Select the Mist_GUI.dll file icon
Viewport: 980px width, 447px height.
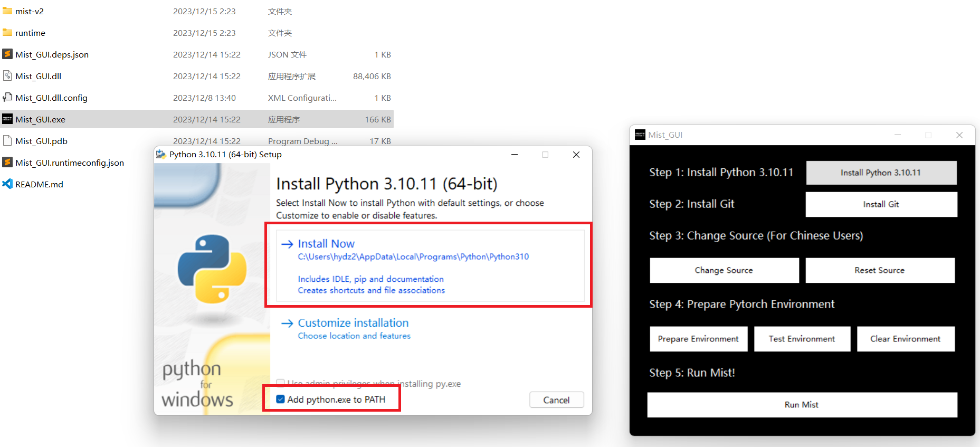click(x=7, y=76)
